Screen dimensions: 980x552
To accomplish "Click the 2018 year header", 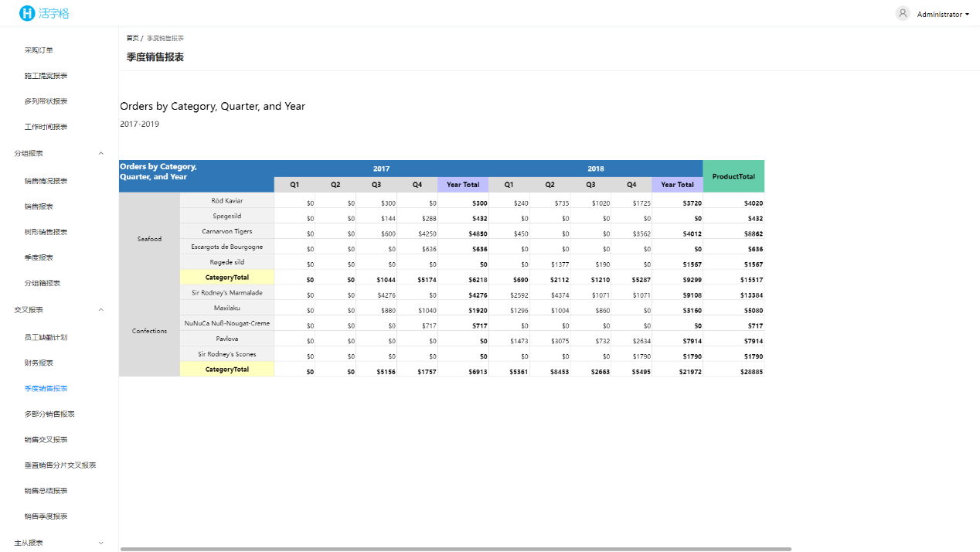I will tap(596, 169).
